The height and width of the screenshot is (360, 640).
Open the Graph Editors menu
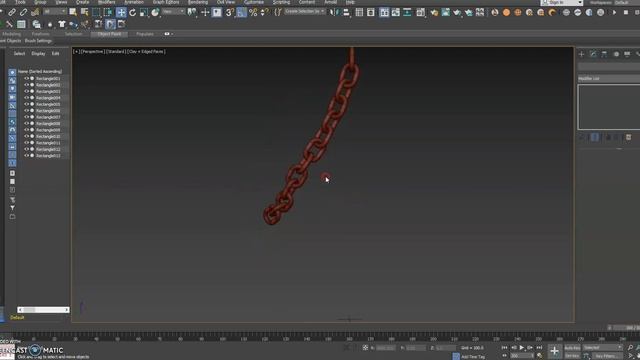click(166, 2)
